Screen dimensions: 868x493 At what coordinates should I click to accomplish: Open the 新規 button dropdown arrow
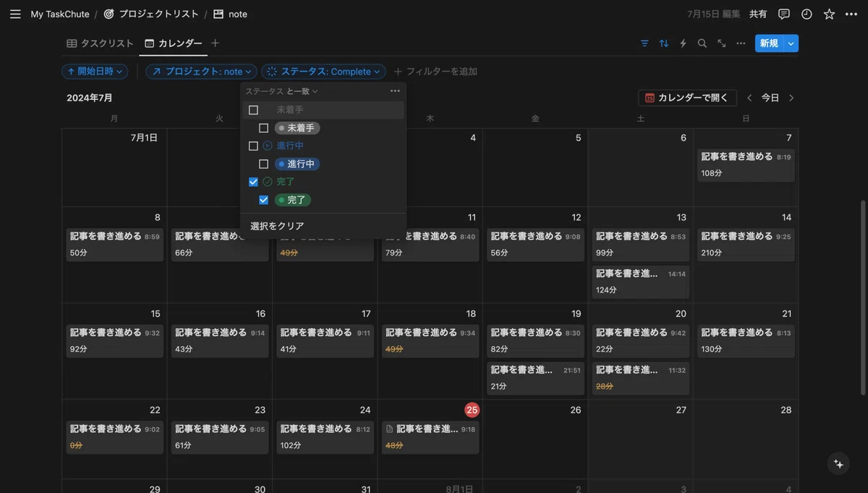(x=791, y=43)
